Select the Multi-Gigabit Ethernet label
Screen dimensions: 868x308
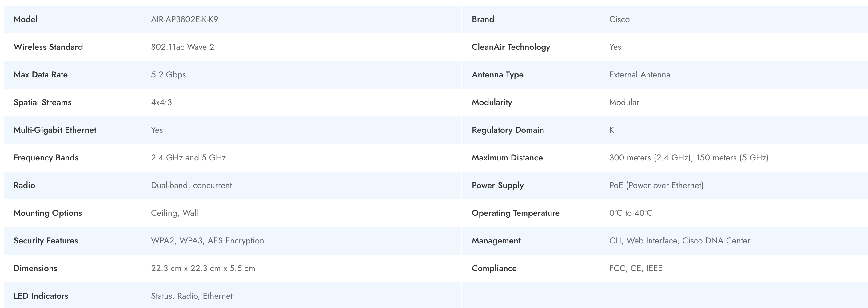point(55,130)
